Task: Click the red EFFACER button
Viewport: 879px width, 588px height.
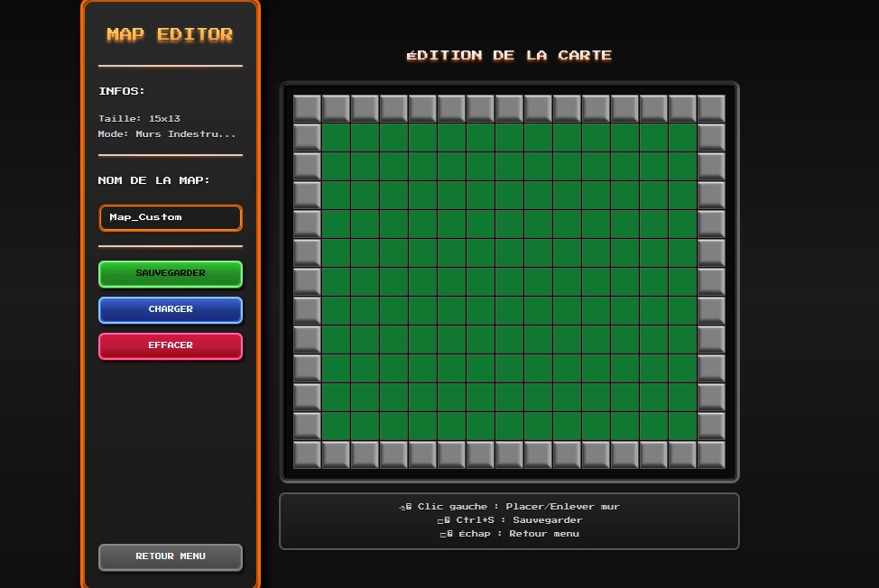Action: pyautogui.click(x=171, y=345)
